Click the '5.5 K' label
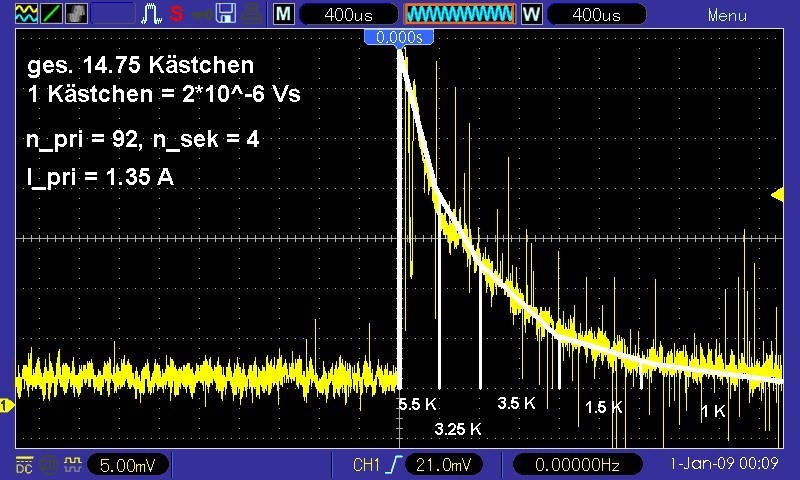 click(417, 404)
